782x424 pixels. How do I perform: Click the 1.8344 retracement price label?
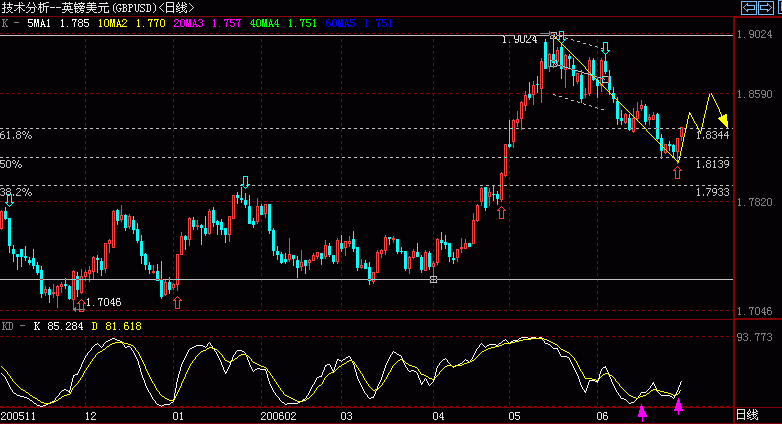pos(713,135)
